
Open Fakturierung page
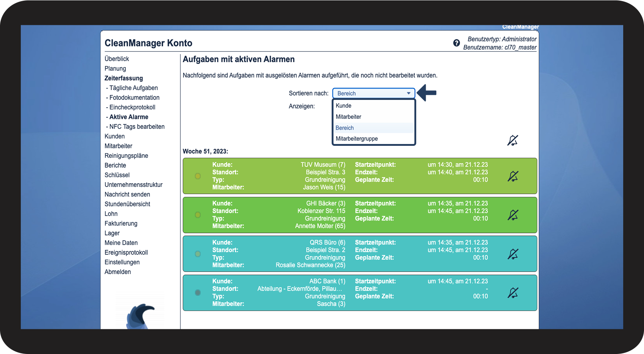click(x=121, y=223)
